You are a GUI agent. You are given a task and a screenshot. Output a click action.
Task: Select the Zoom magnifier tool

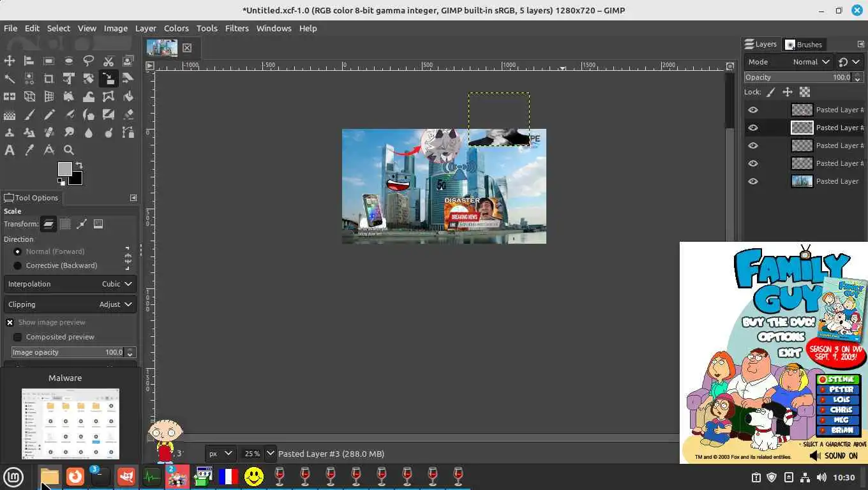click(x=69, y=151)
